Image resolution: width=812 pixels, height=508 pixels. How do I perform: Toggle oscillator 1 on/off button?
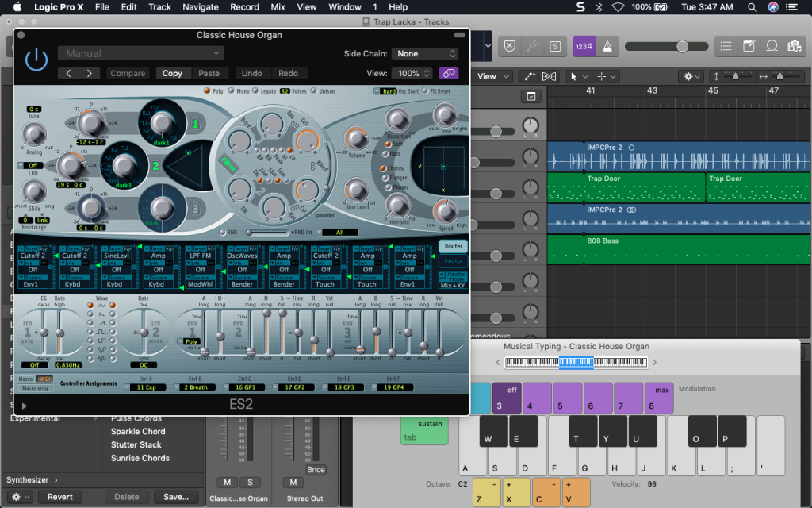[x=195, y=123]
